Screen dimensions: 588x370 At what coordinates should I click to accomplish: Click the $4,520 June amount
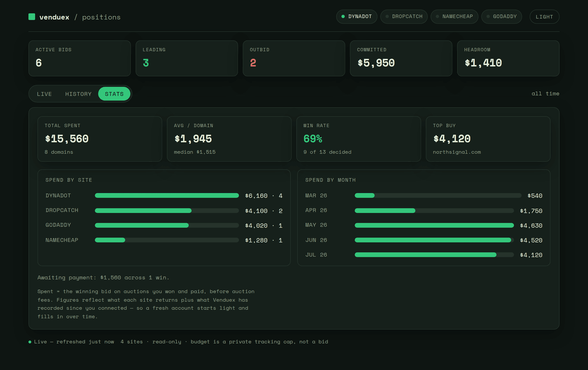(531, 240)
